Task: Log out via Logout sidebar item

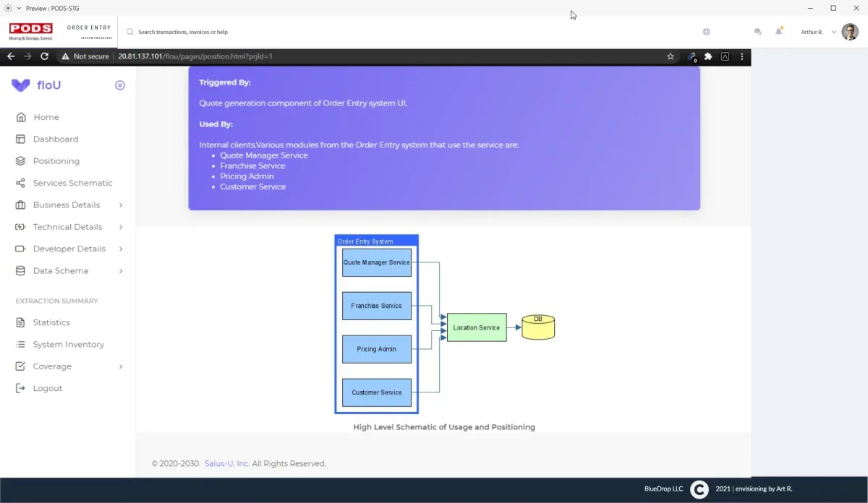Action: 47,388
